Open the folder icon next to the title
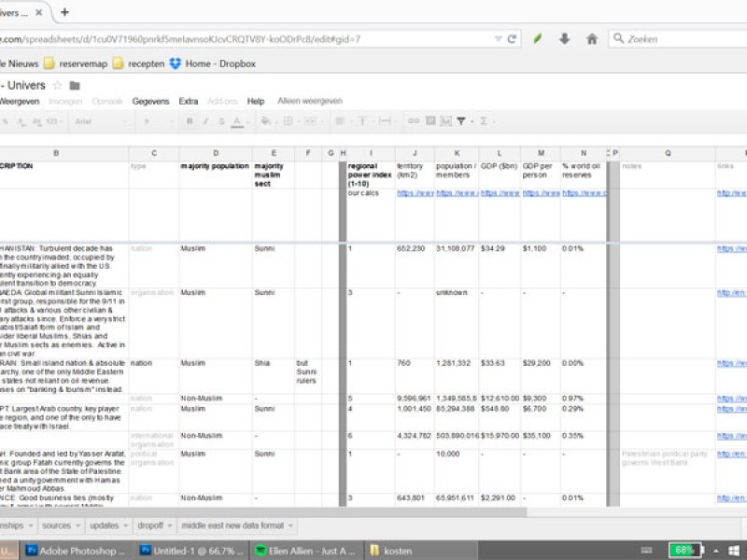 point(75,86)
